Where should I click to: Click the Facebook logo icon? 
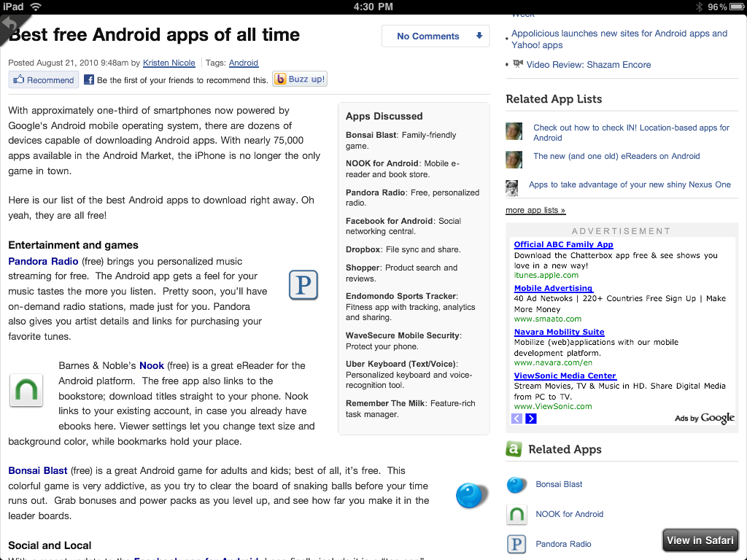(x=88, y=79)
